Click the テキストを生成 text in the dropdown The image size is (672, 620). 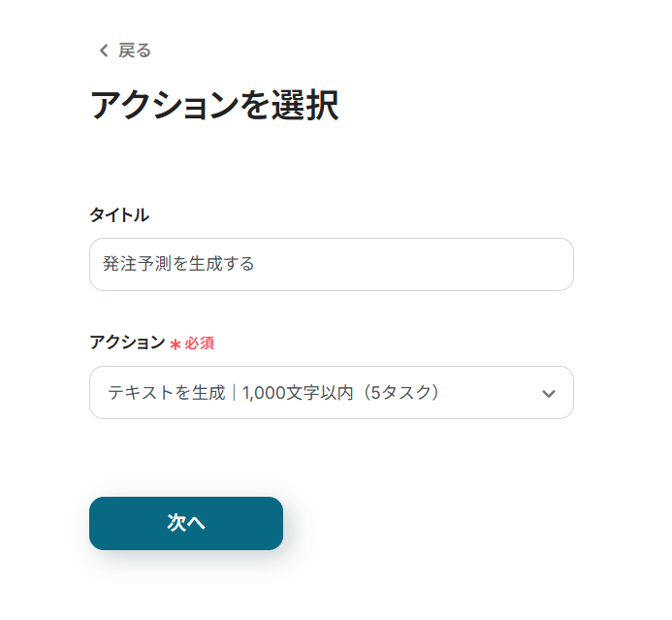coord(166,393)
